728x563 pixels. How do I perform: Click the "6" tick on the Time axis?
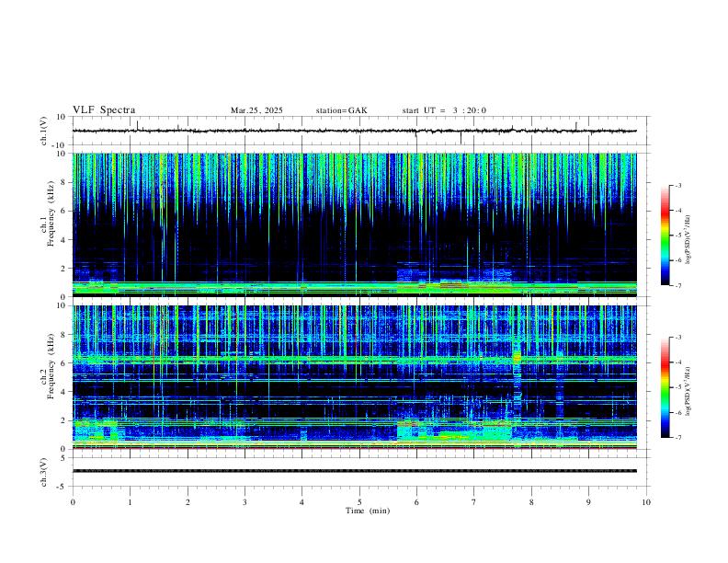(416, 502)
